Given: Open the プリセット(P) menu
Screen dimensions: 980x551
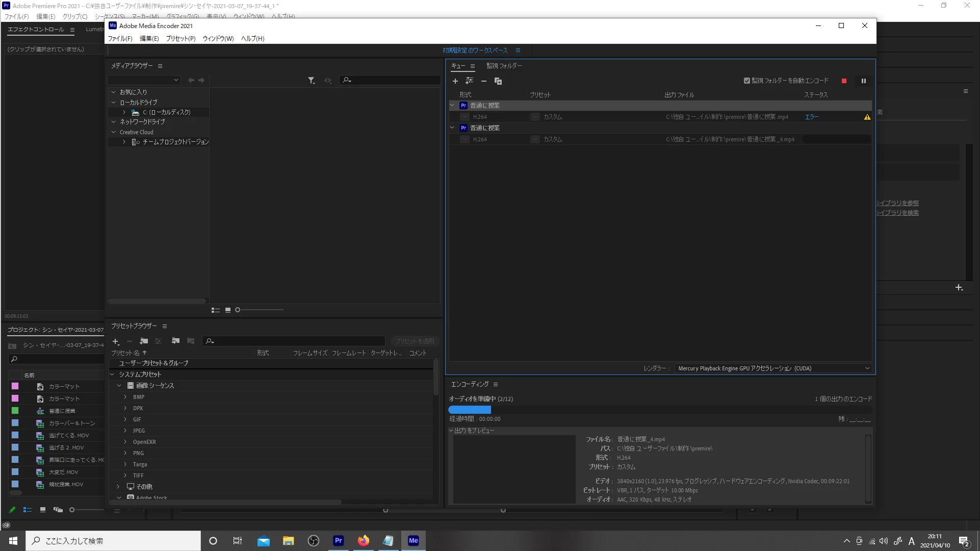Looking at the screenshot, I should point(180,39).
